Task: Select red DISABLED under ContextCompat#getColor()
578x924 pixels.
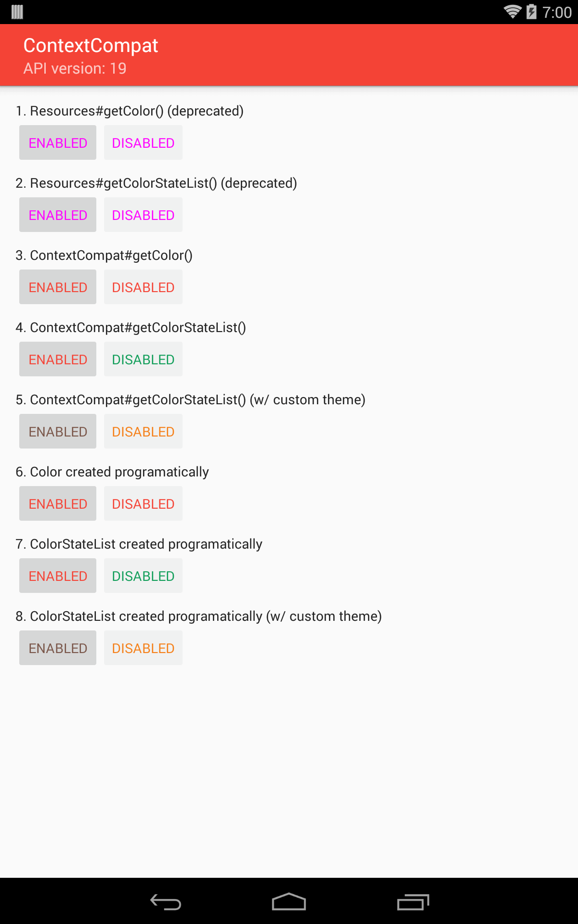Action: pyautogui.click(x=143, y=287)
